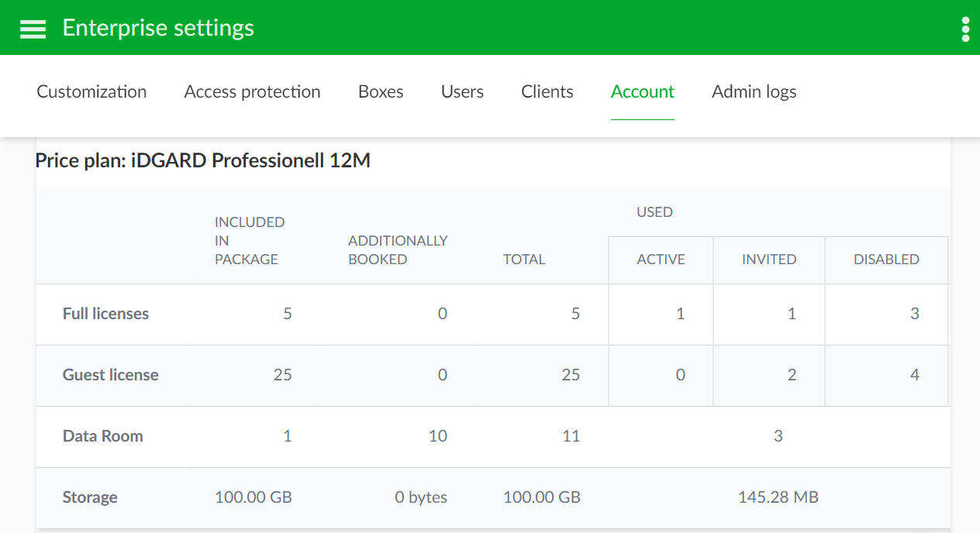Click the ADDITIONALLY BOOKED column header
The height and width of the screenshot is (533, 980).
pos(398,249)
